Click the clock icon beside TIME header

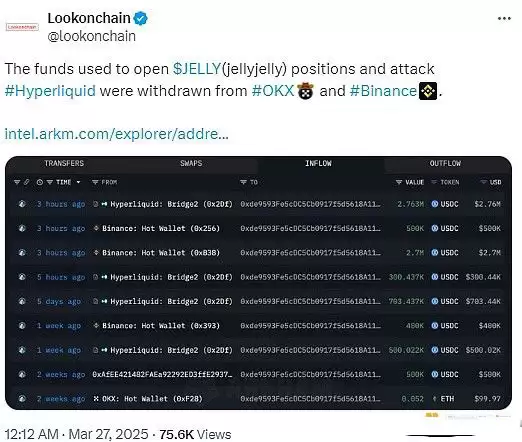40,182
